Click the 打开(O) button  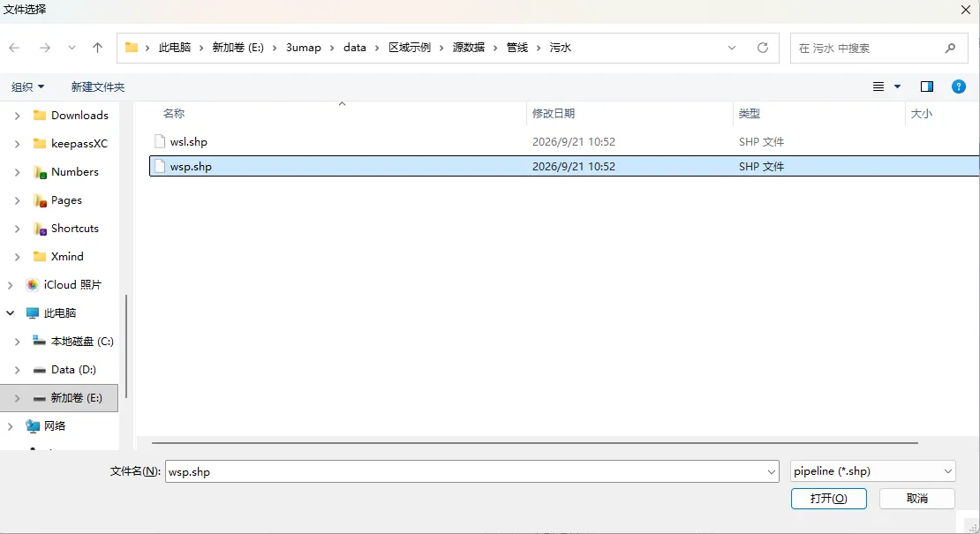[829, 499]
